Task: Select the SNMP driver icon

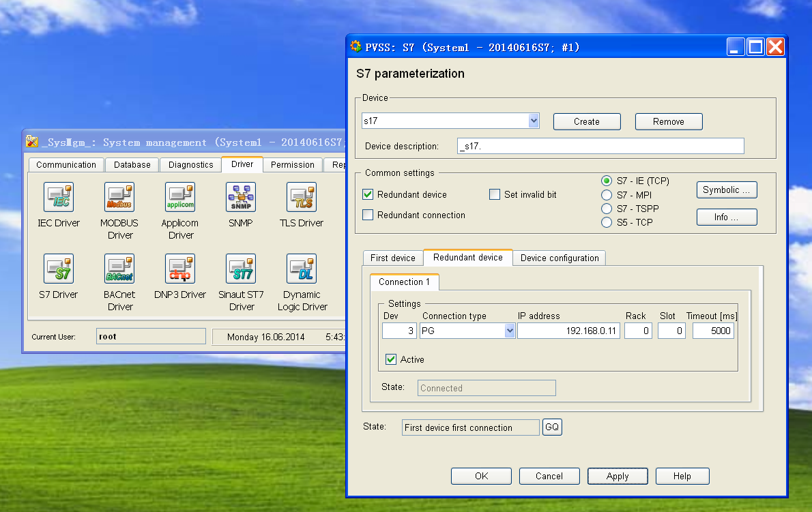Action: 241,197
